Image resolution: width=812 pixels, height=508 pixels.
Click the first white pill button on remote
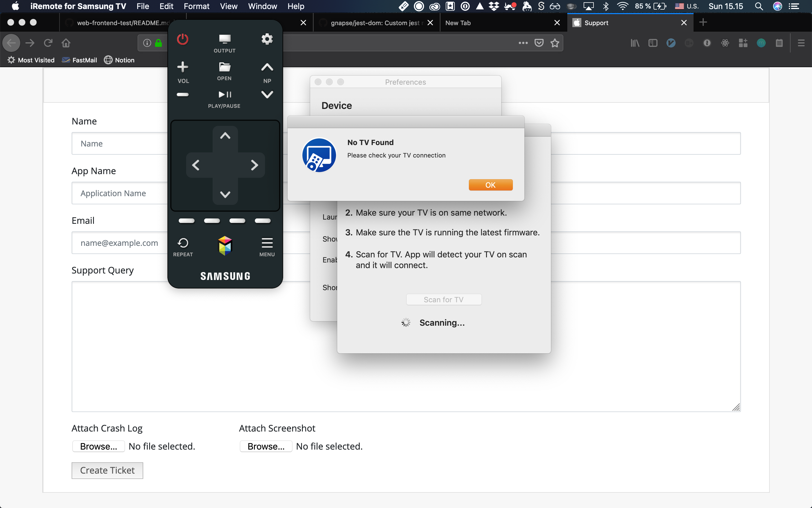point(187,221)
